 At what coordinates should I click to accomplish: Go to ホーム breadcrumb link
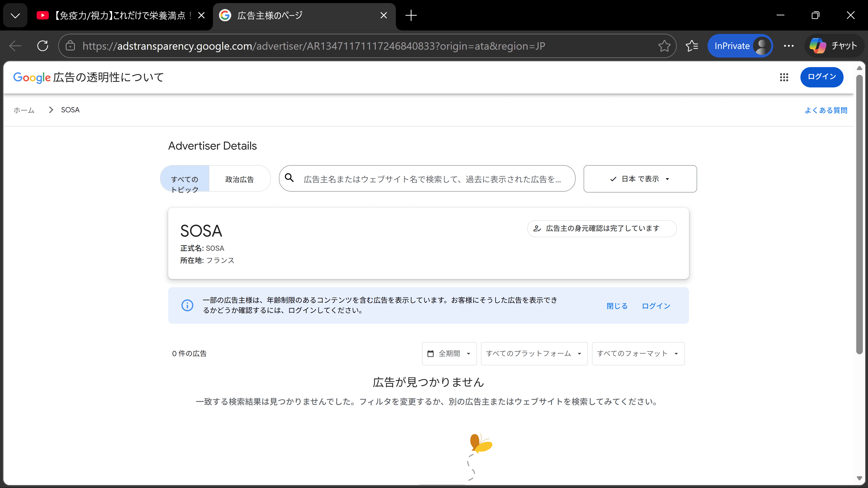coord(24,110)
